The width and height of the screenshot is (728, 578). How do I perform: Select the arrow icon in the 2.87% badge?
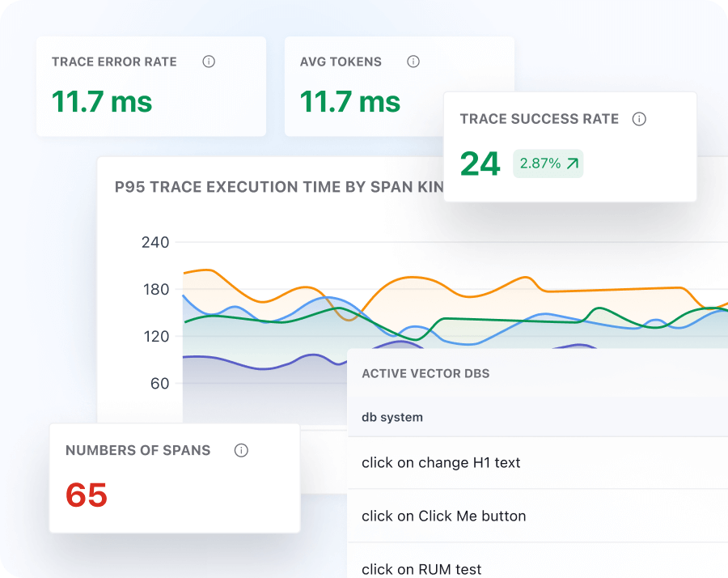[x=573, y=164]
